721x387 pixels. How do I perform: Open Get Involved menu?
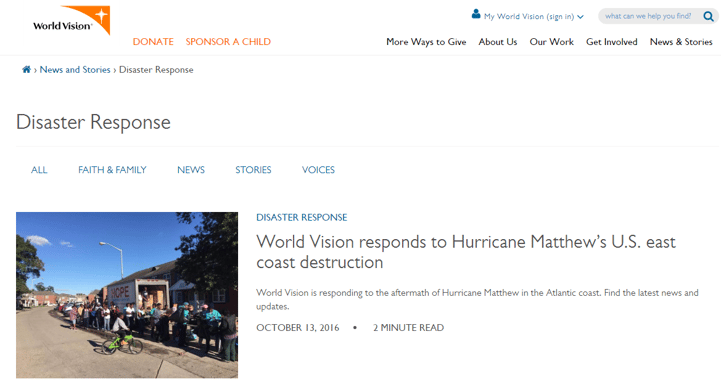612,42
